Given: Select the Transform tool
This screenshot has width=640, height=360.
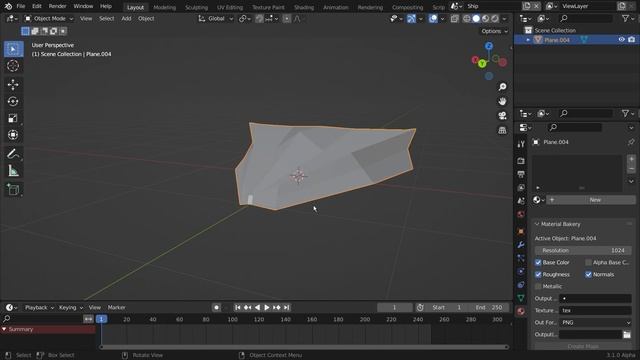Looking at the screenshot, I should (x=13, y=135).
